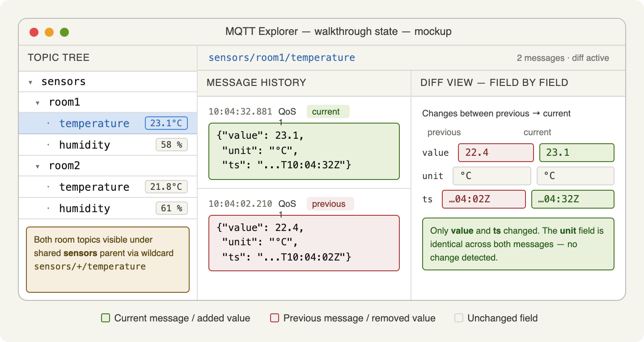Click the gray 'Unchanged field' legend swatch
This screenshot has height=342, width=644.
[x=459, y=318]
